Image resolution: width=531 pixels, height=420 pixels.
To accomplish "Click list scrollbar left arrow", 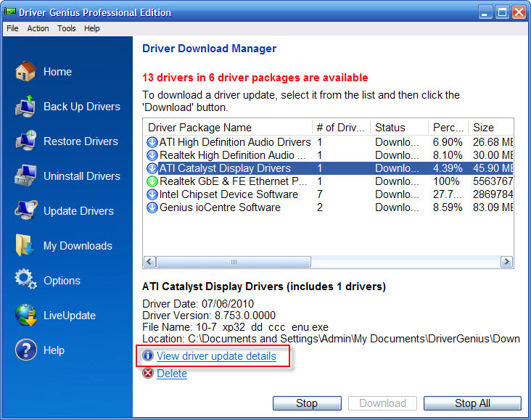I will pos(149,262).
